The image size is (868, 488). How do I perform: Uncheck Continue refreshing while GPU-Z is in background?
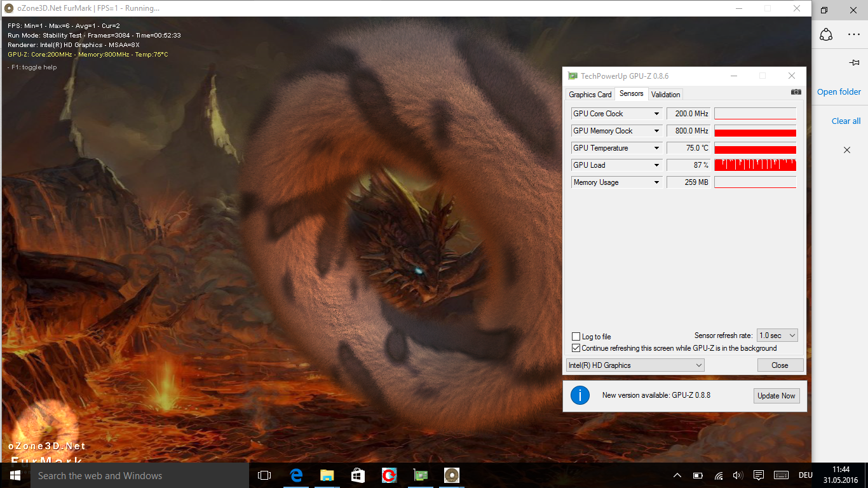(576, 348)
